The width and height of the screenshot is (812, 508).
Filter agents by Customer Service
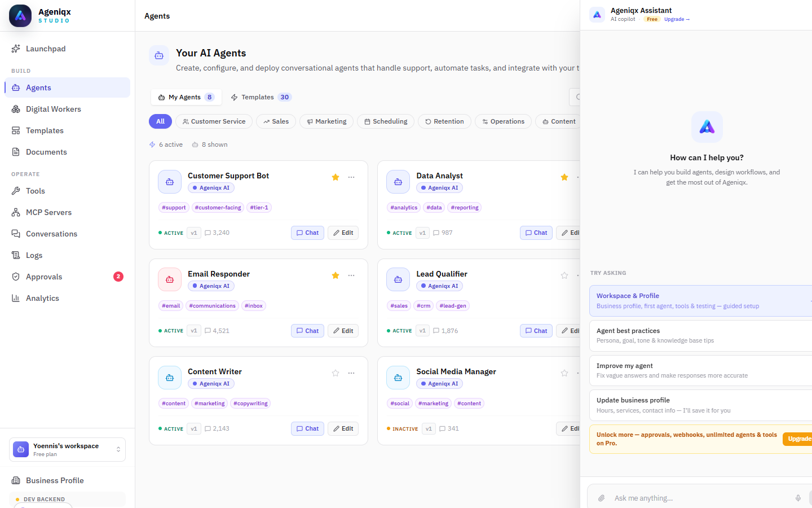pos(214,121)
